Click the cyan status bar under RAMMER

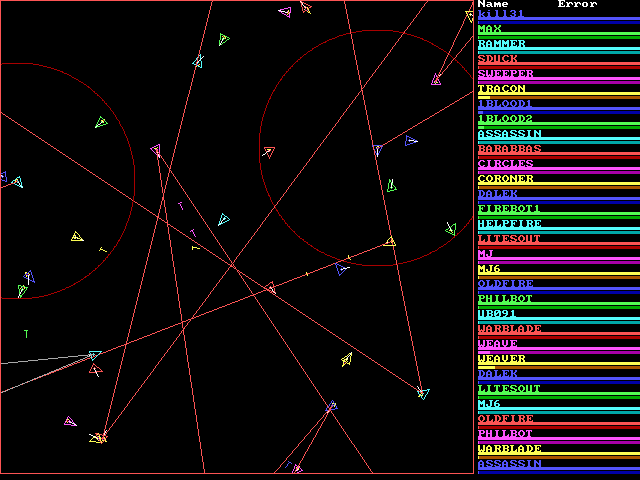558,51
